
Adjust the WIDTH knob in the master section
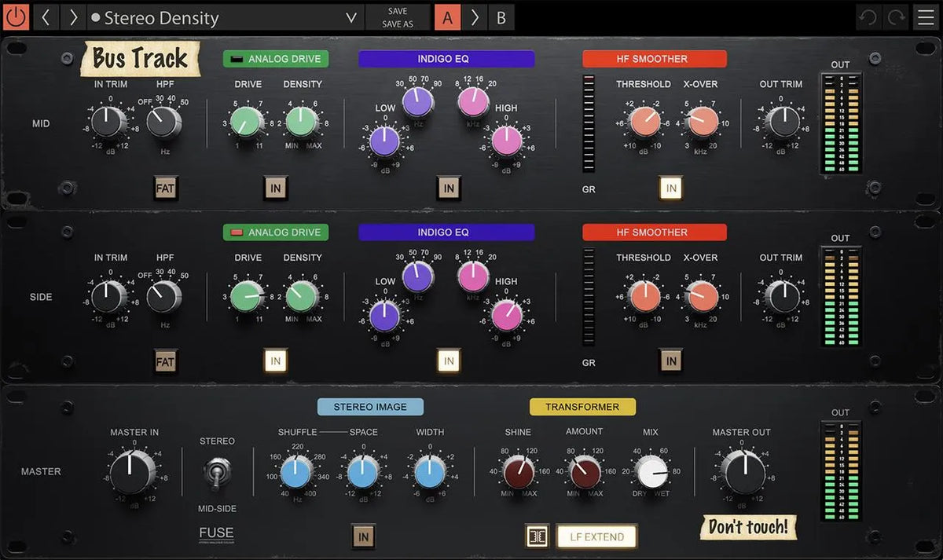[x=430, y=472]
